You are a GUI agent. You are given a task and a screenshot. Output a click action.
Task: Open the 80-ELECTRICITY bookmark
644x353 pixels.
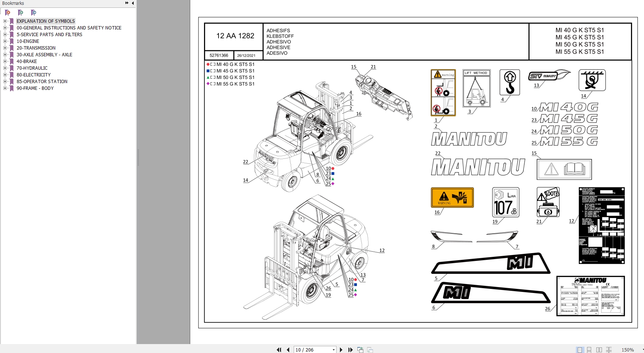[x=34, y=75]
